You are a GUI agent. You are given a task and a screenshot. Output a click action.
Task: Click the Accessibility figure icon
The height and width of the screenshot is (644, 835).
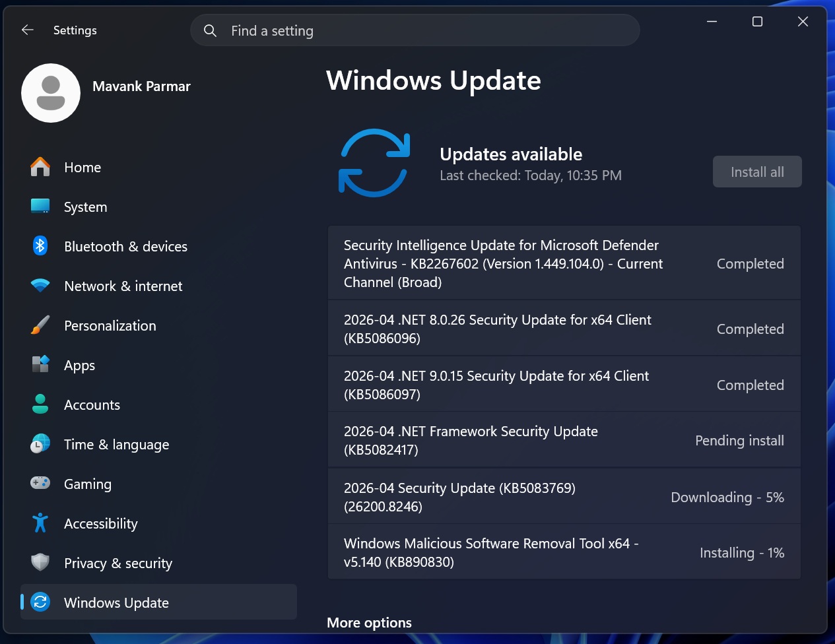pyautogui.click(x=40, y=523)
